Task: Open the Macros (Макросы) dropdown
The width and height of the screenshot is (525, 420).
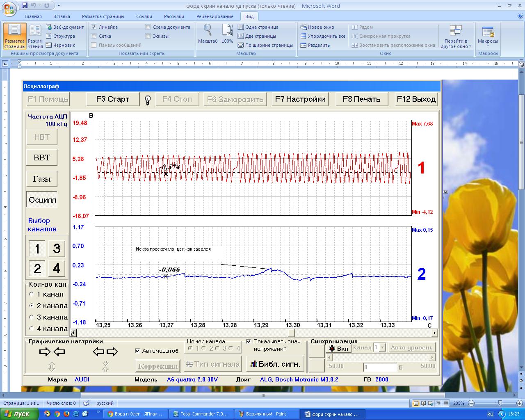Action: point(488,37)
